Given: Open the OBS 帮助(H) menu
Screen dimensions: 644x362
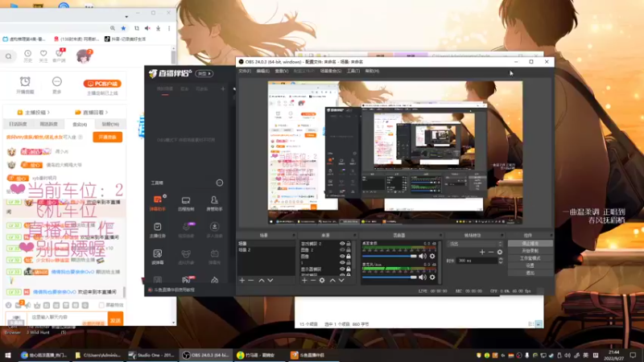Looking at the screenshot, I should coord(372,71).
